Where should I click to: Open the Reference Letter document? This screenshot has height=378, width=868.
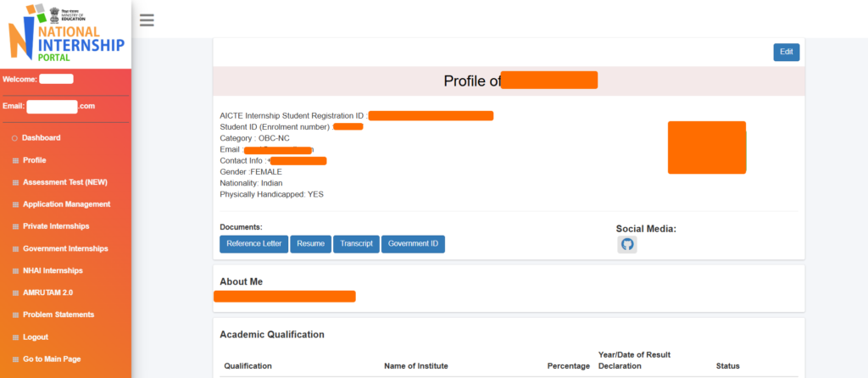[x=254, y=244]
